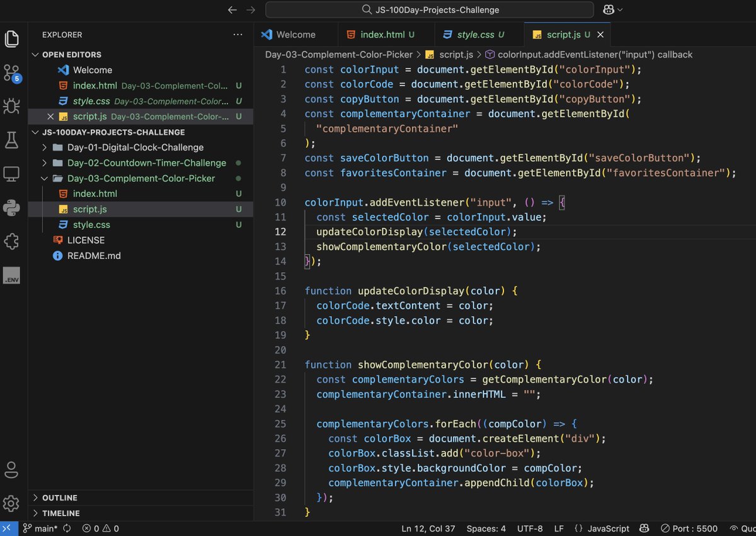Open Copilot status icon in status bar
Viewport: 756px width, 536px height.
(644, 528)
